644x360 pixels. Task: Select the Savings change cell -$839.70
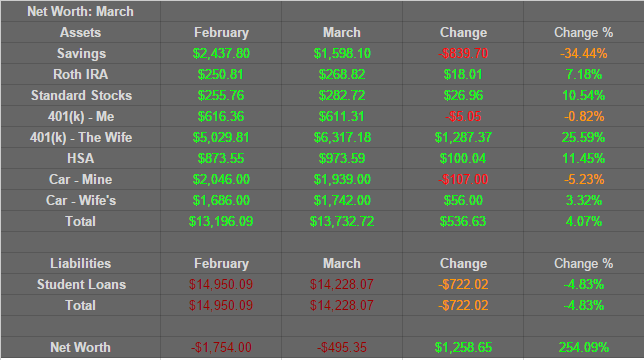tap(463, 53)
